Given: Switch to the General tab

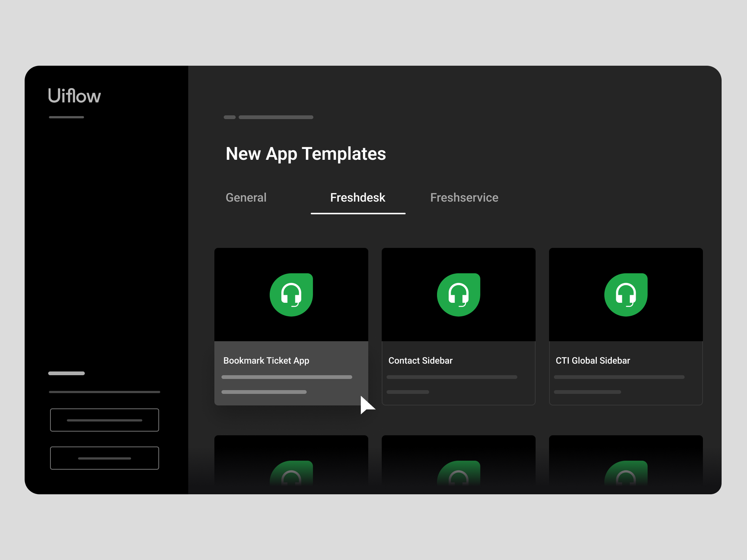Looking at the screenshot, I should click(246, 197).
